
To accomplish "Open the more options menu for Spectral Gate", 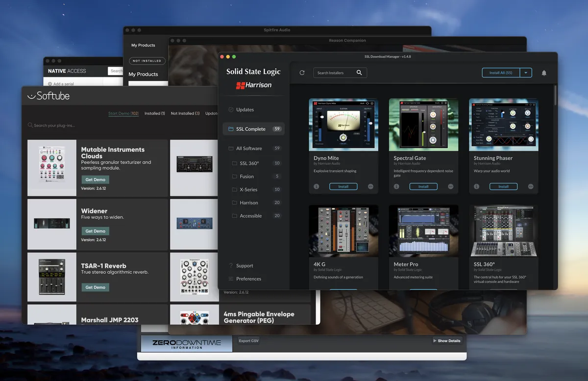I will tap(450, 187).
